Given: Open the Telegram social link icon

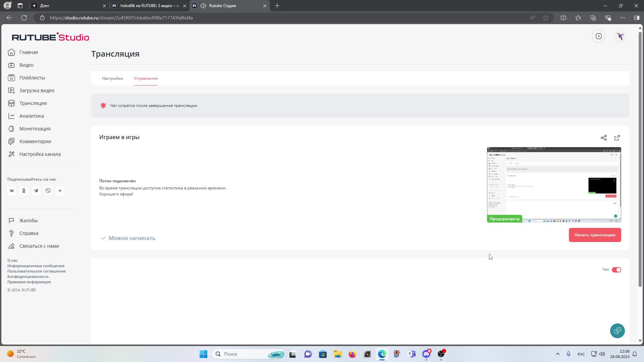Looking at the screenshot, I should [36, 191].
